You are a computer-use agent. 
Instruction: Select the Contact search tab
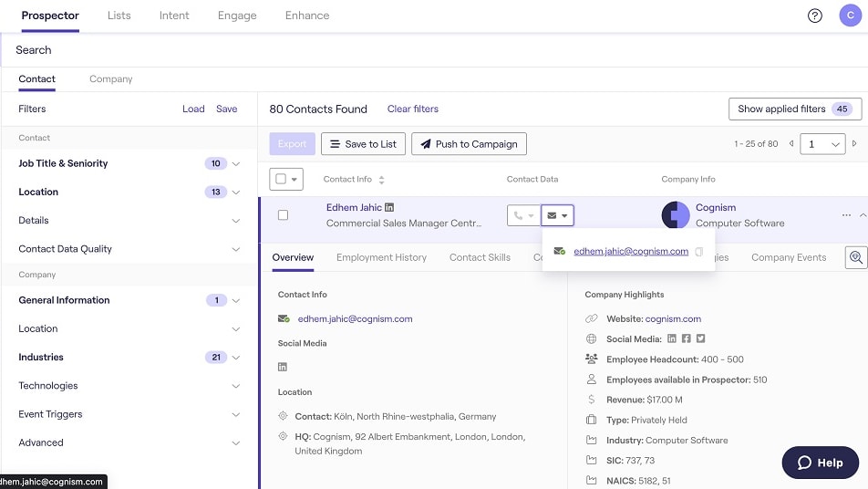click(x=36, y=78)
